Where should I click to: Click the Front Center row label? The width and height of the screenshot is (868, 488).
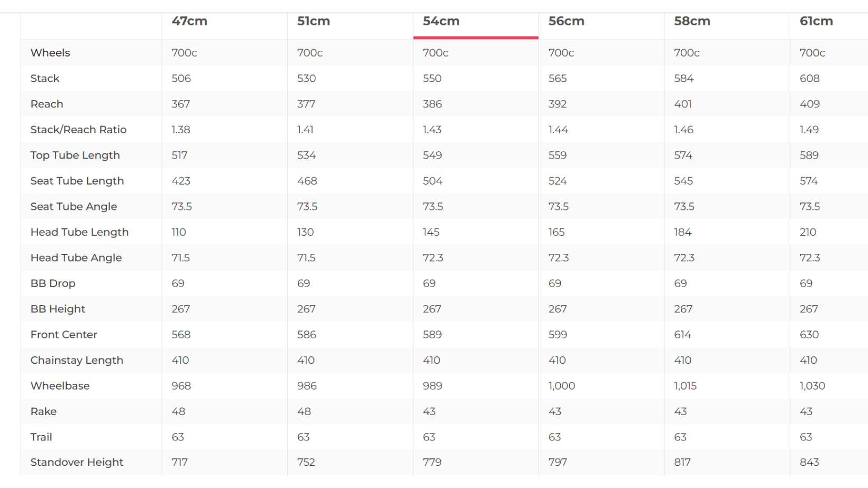pyautogui.click(x=63, y=335)
